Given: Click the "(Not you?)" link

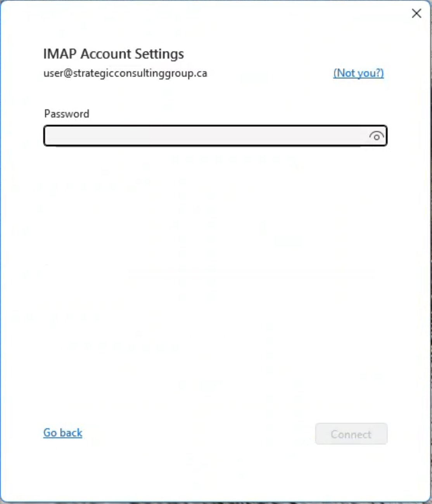Looking at the screenshot, I should 358,73.
